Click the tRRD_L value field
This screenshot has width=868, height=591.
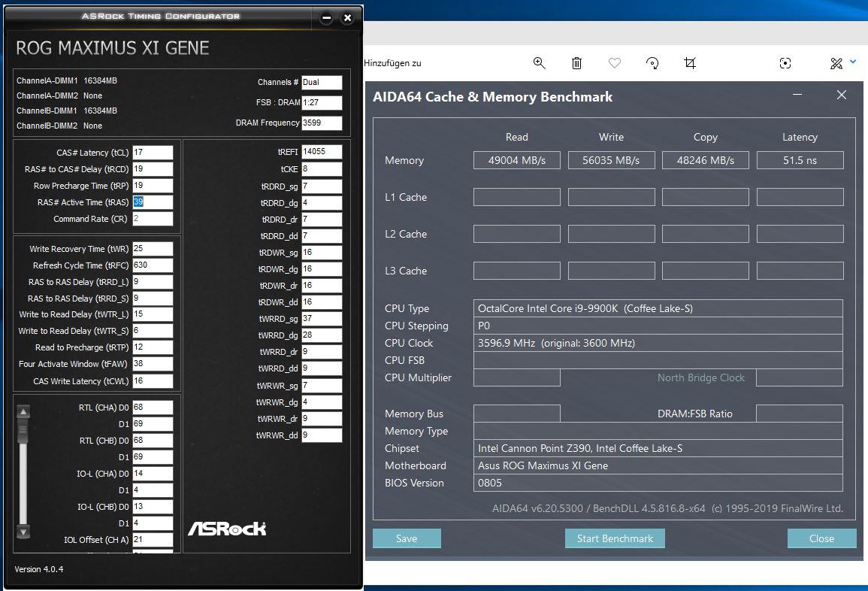pyautogui.click(x=153, y=282)
